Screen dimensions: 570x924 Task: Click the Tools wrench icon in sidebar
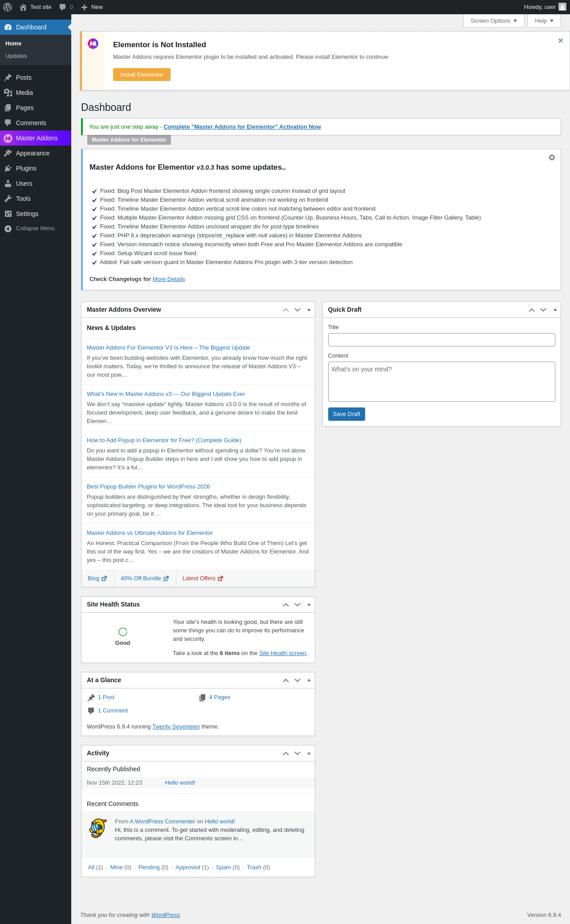point(8,199)
